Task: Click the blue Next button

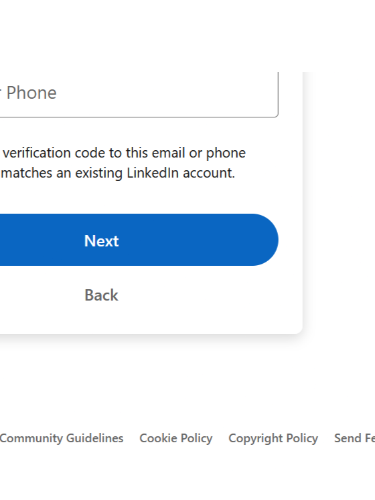Action: click(x=139, y=240)
